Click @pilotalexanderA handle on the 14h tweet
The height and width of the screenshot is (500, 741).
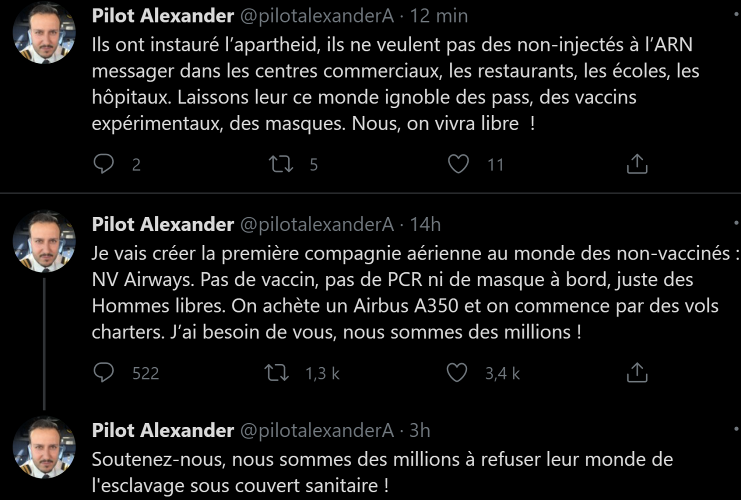point(318,225)
